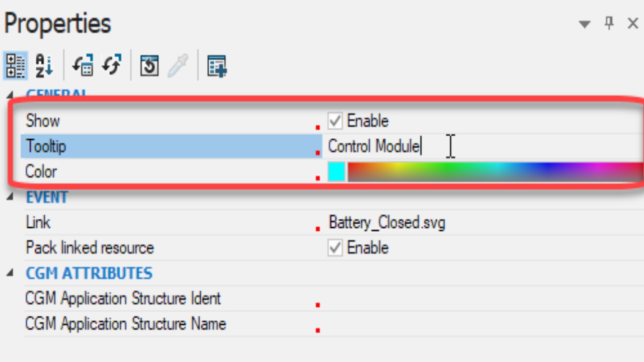This screenshot has width=644, height=362.
Task: Pick cyan from the color swatch
Action: point(336,171)
